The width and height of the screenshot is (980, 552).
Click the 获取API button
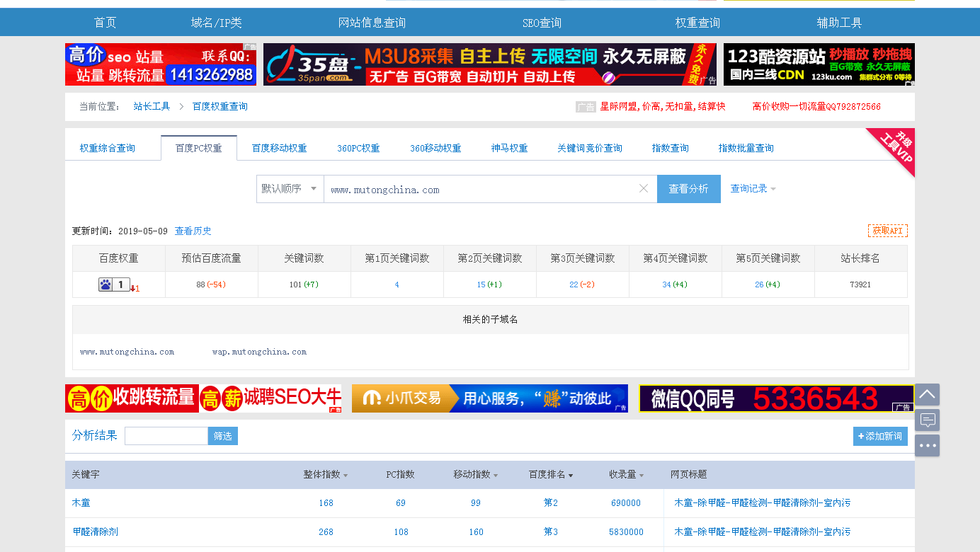tap(887, 231)
